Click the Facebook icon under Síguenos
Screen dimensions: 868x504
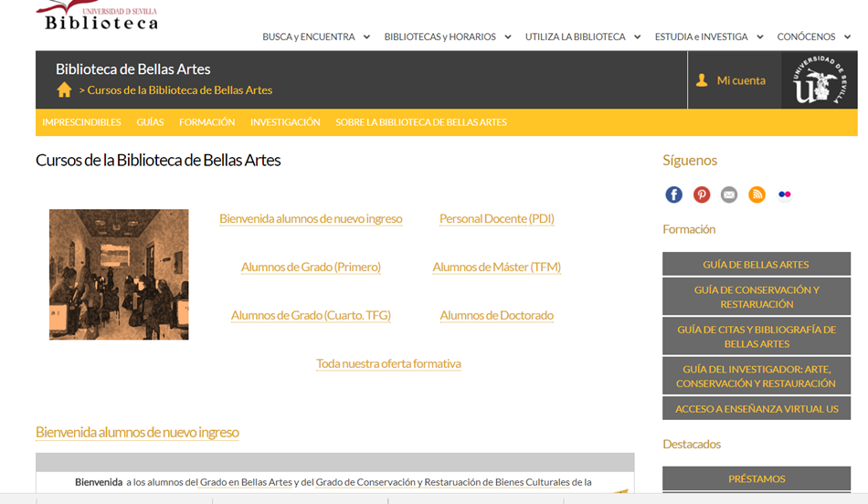[673, 194]
